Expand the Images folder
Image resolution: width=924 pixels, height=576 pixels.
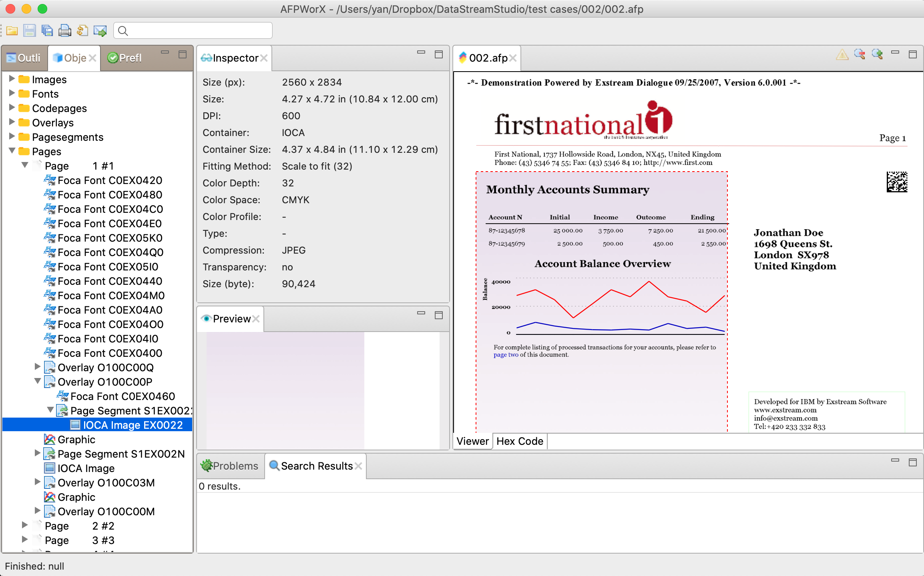[x=12, y=79]
